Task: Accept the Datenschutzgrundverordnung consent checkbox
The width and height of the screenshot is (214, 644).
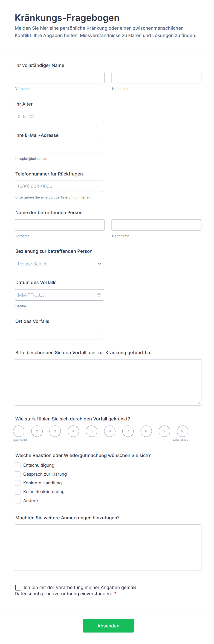Action: (18, 587)
